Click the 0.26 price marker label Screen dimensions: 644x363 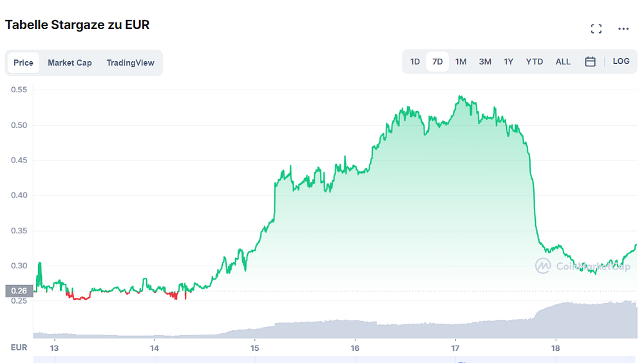tap(19, 291)
